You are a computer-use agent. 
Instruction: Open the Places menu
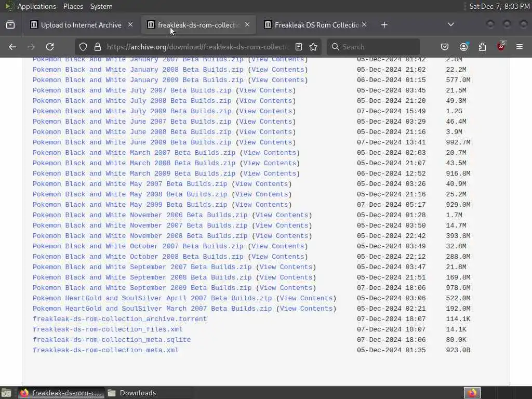[73, 6]
